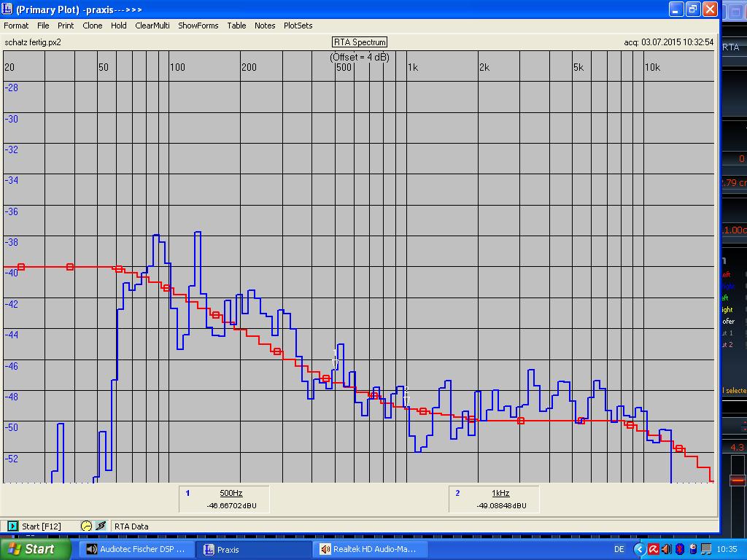Viewport: 747px width, 560px height.
Task: Click the Windows Start button
Action: point(36,549)
